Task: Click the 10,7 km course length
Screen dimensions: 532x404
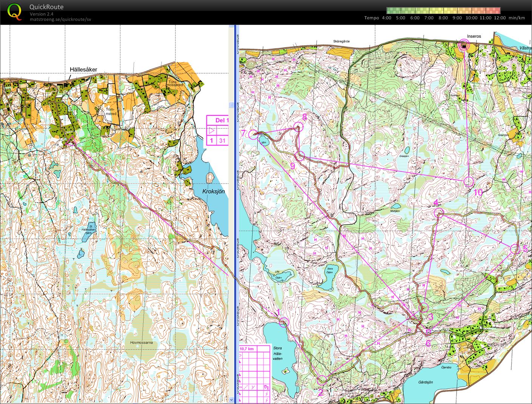Action: click(246, 349)
